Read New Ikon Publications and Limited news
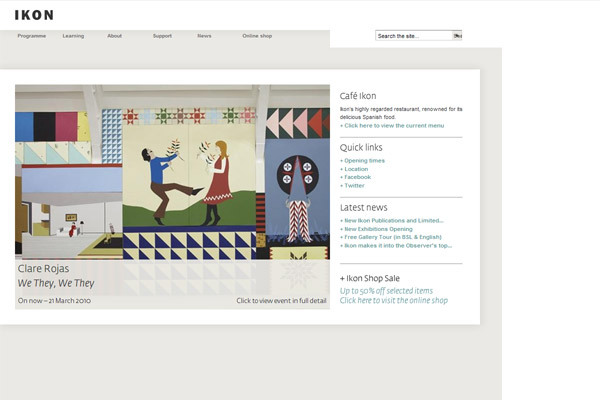The image size is (600, 400). [x=392, y=221]
